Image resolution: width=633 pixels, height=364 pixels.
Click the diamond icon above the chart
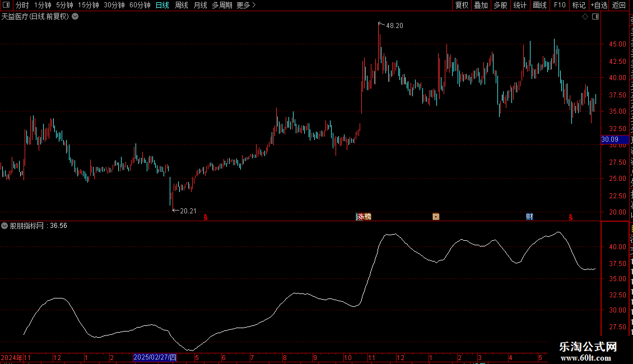click(x=585, y=17)
